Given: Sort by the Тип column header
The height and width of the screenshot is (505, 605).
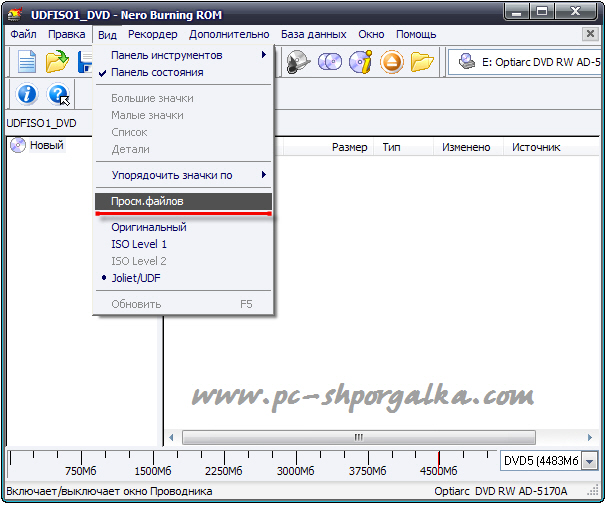Looking at the screenshot, I should [403, 147].
